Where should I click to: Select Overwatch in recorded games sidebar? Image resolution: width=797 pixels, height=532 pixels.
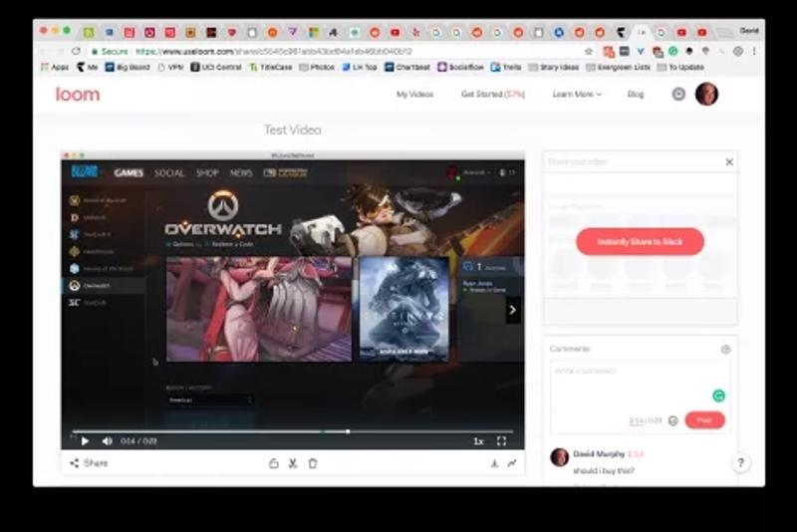point(104,286)
